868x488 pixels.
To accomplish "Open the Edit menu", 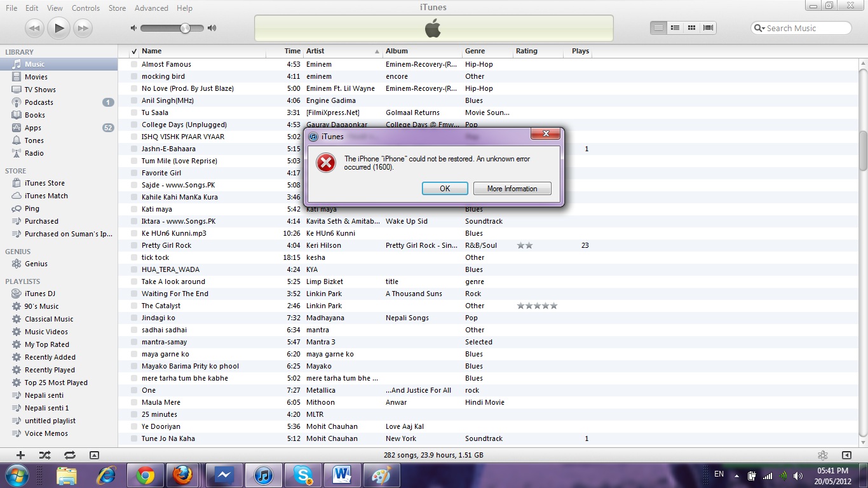I will pos(32,8).
